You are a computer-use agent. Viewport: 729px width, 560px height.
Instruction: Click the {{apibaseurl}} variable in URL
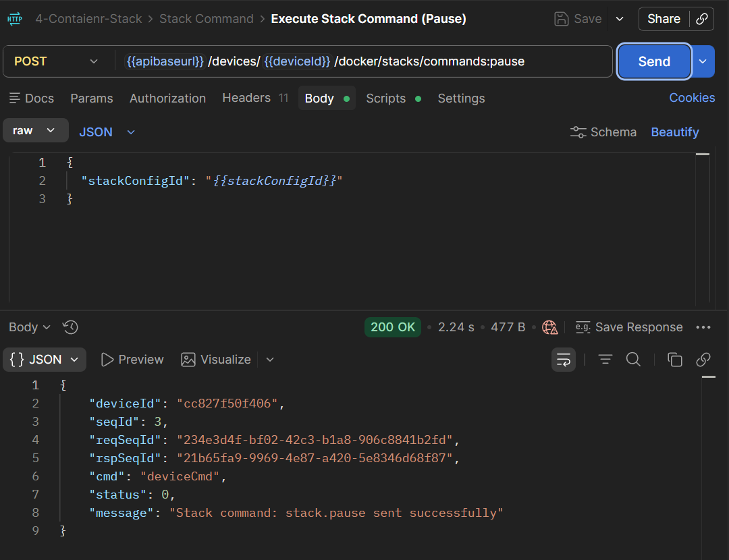[x=165, y=61]
